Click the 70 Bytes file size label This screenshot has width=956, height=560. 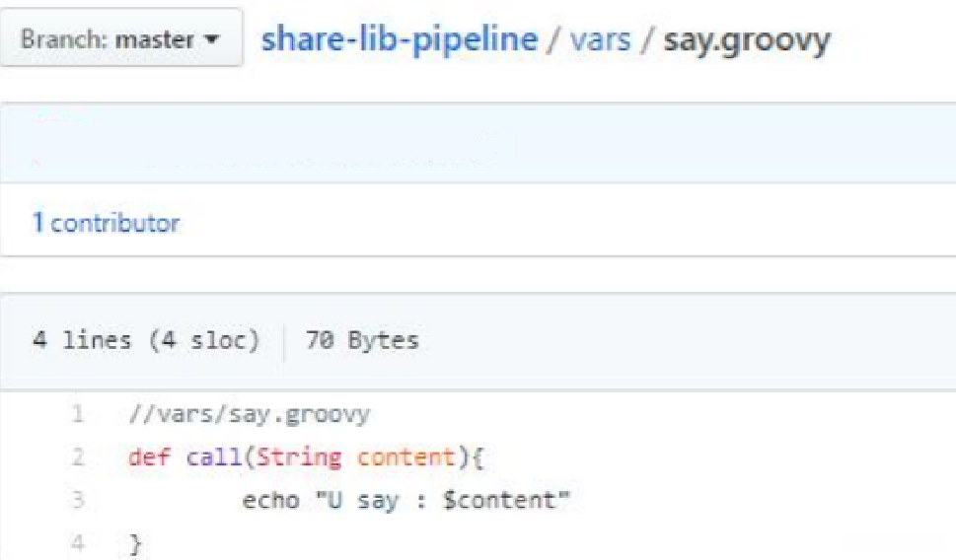pyautogui.click(x=362, y=341)
